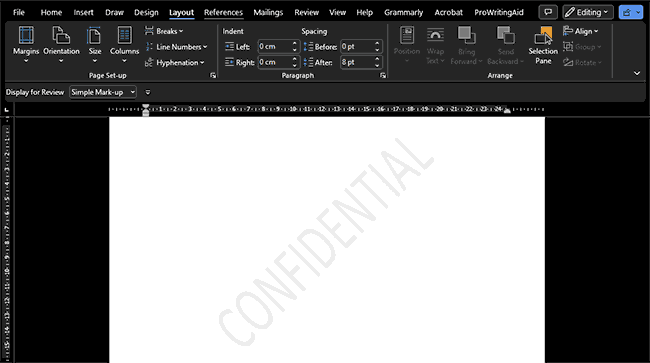
Task: Switch to the View tab
Action: click(x=337, y=12)
